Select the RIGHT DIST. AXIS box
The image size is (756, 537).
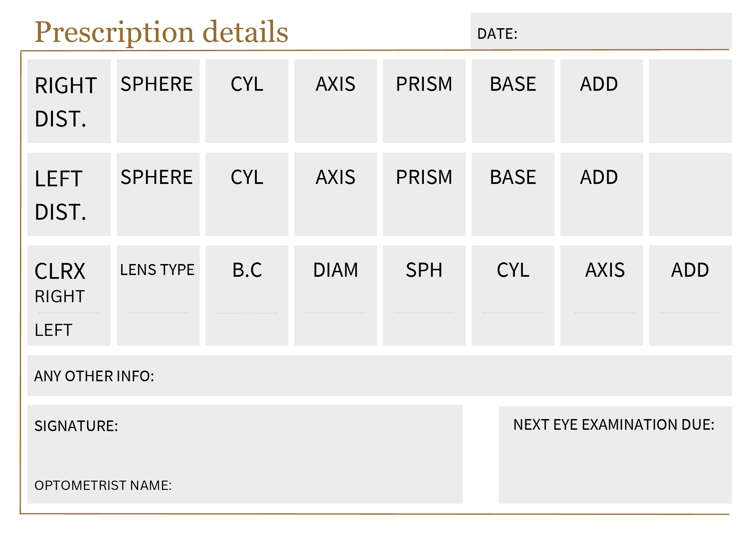click(x=336, y=101)
